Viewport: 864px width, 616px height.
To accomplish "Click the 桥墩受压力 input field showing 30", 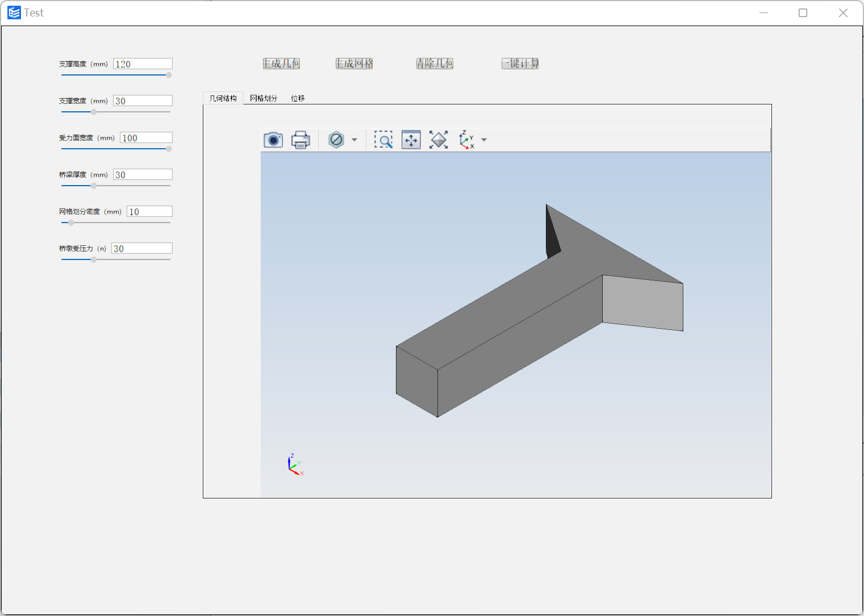I will click(141, 248).
